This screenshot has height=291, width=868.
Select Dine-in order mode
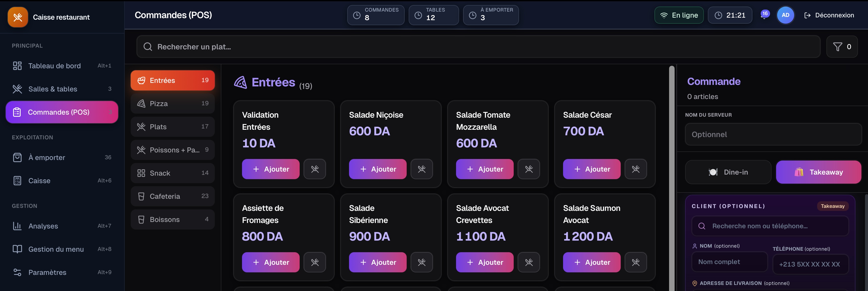click(x=728, y=172)
